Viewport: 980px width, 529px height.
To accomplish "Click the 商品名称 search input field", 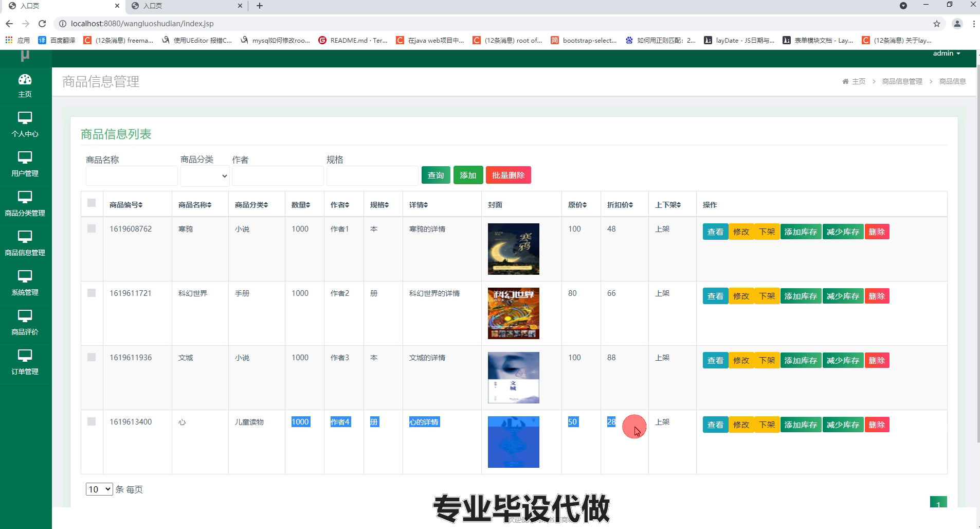I will [x=132, y=176].
